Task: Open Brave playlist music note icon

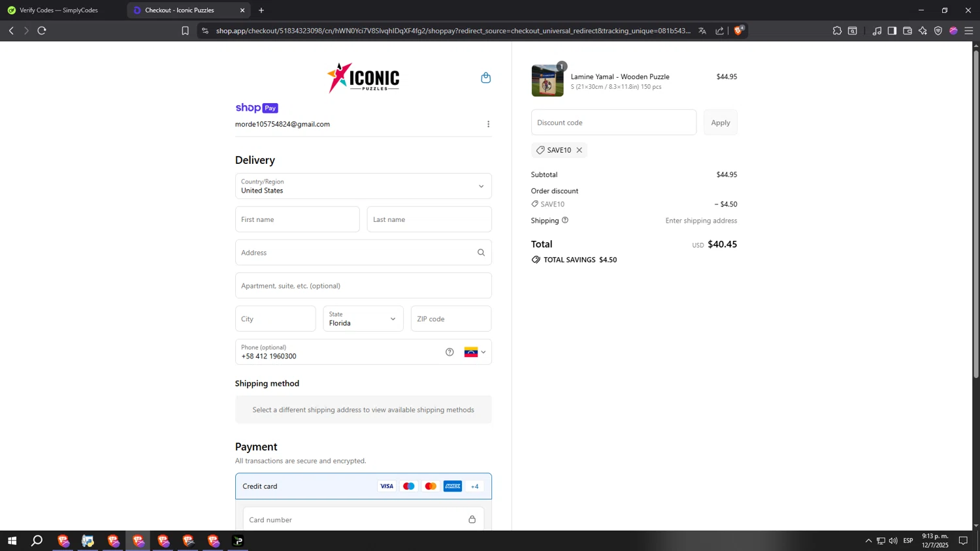Action: (x=877, y=31)
